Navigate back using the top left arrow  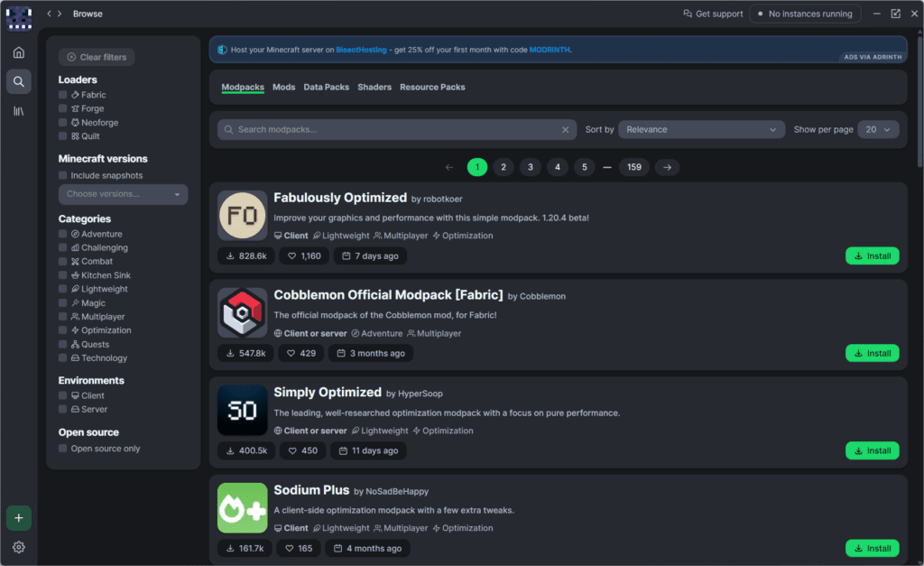pyautogui.click(x=50, y=14)
